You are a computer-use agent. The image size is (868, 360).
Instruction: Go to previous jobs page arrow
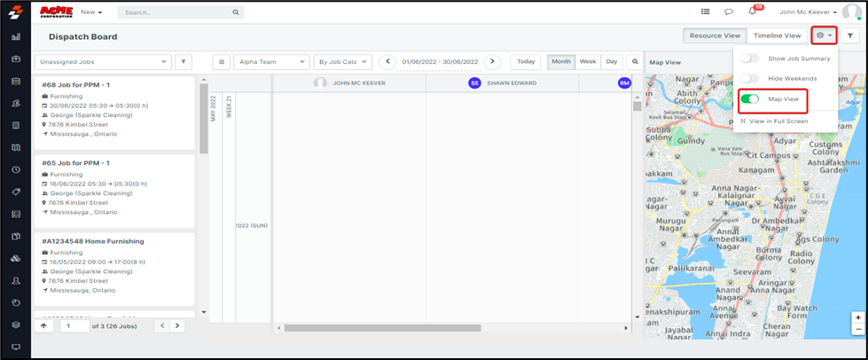pyautogui.click(x=161, y=325)
